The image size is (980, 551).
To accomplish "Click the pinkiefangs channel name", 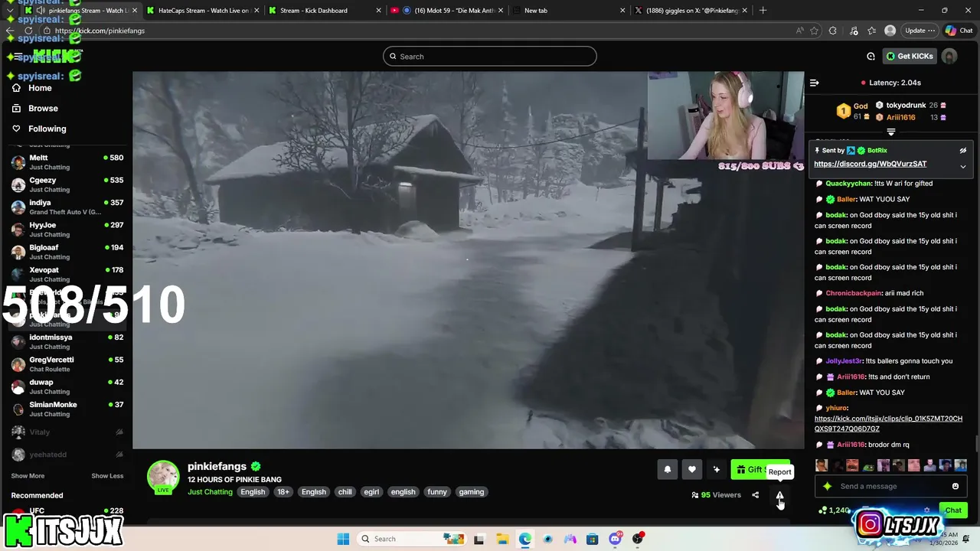I will click(x=217, y=466).
